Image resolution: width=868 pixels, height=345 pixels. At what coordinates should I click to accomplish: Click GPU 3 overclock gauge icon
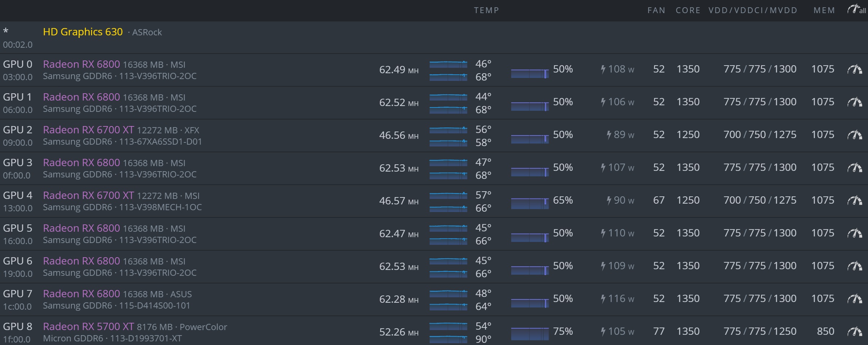click(855, 168)
